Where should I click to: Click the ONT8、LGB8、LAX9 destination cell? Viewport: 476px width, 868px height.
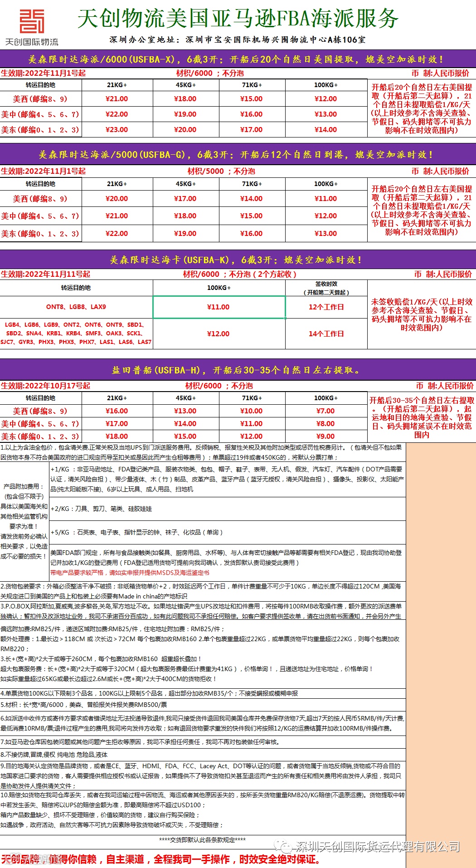point(76,307)
